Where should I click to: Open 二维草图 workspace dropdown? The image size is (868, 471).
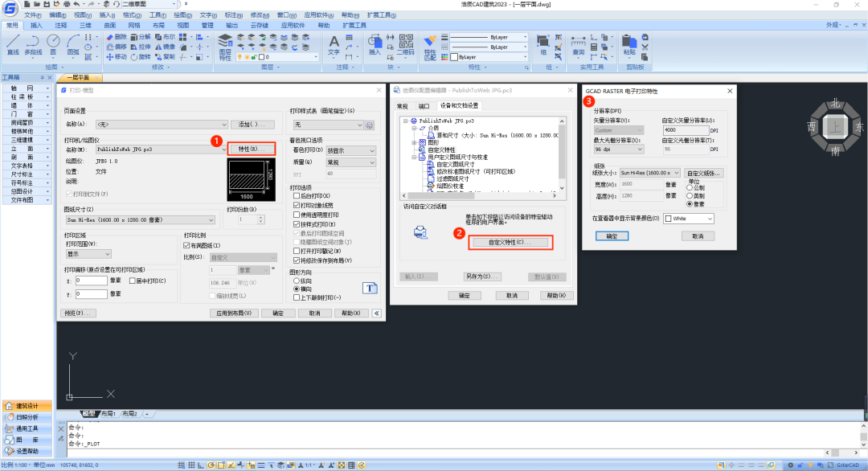click(149, 4)
